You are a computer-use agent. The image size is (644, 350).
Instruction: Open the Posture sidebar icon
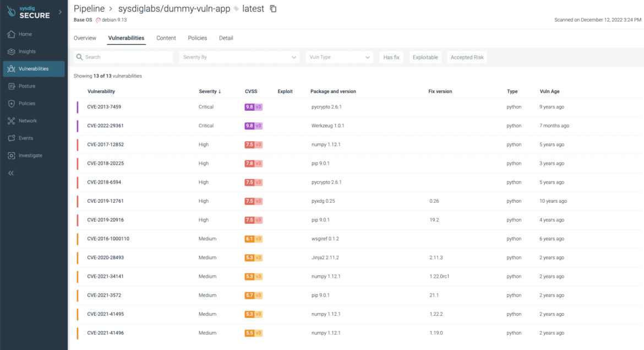[12, 86]
